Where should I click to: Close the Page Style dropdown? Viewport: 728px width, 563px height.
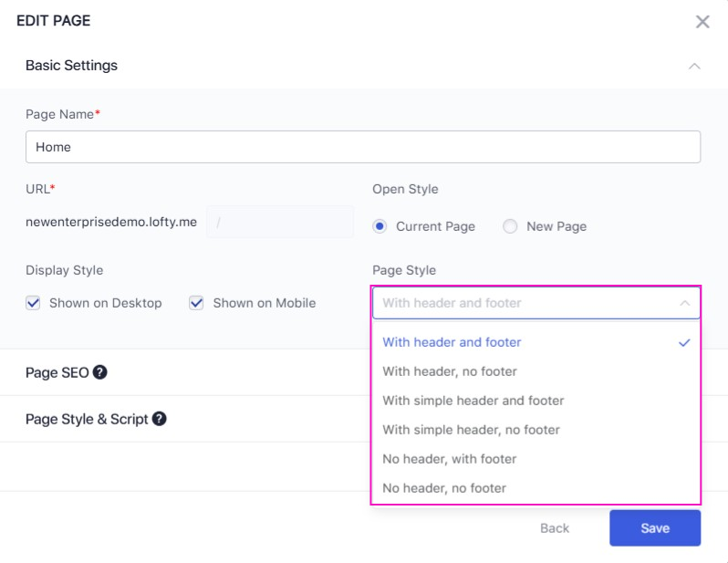pyautogui.click(x=684, y=303)
